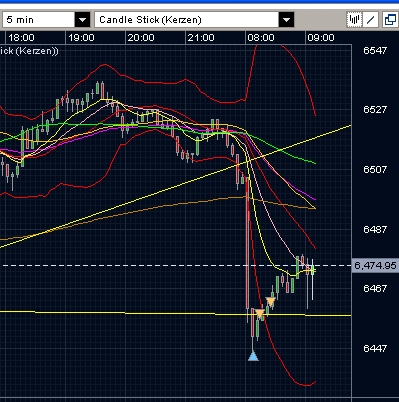Click the 19:00 time axis label

pyautogui.click(x=81, y=38)
